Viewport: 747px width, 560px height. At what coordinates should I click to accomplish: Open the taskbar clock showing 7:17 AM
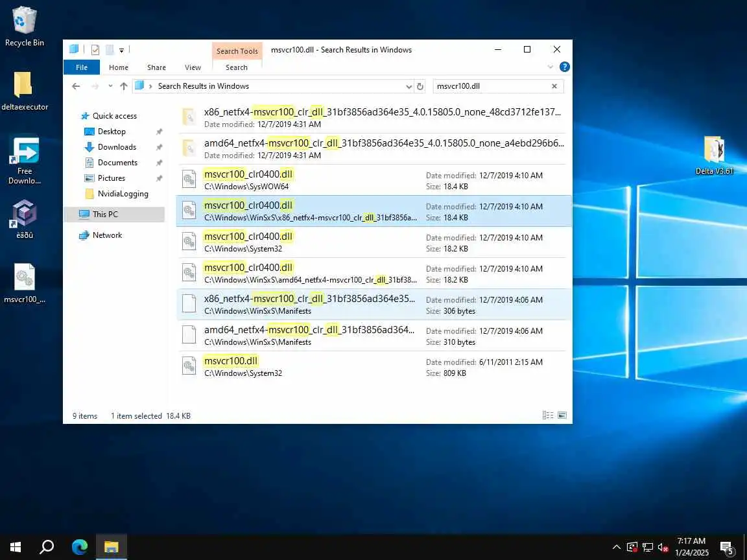(x=692, y=546)
